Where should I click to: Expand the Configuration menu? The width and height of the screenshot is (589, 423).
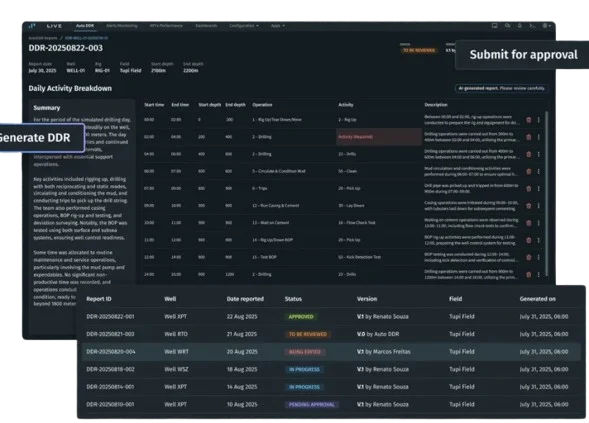point(244,26)
